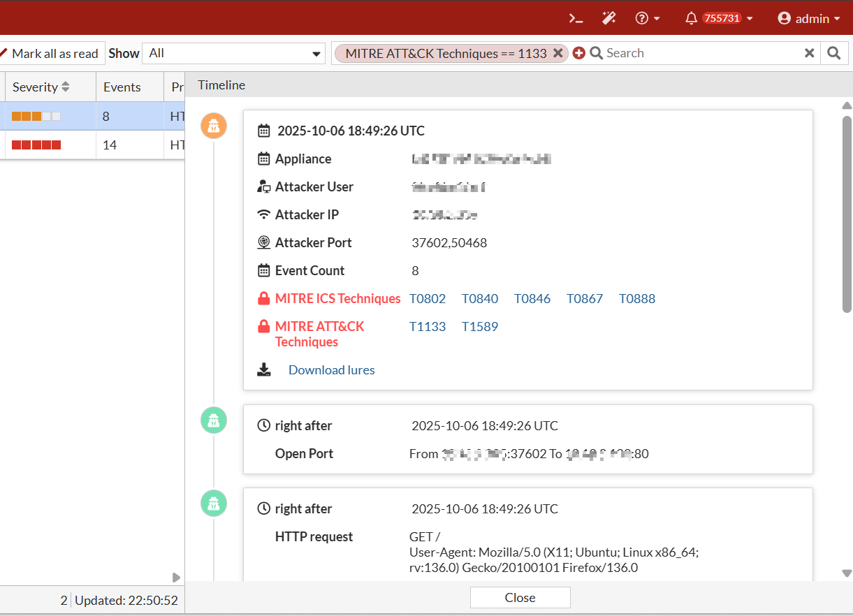Click the globe icon beside Attacker Port
Screen dimensions: 853x616
click(x=264, y=243)
